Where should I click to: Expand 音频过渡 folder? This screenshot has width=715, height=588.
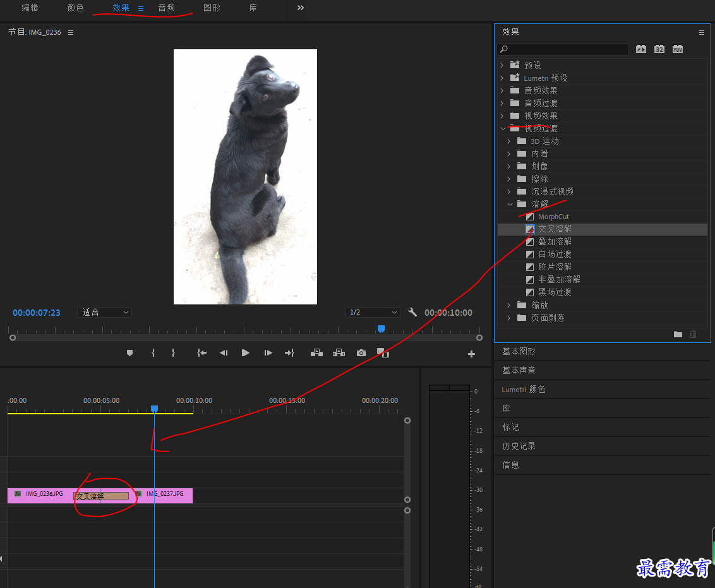coord(502,103)
